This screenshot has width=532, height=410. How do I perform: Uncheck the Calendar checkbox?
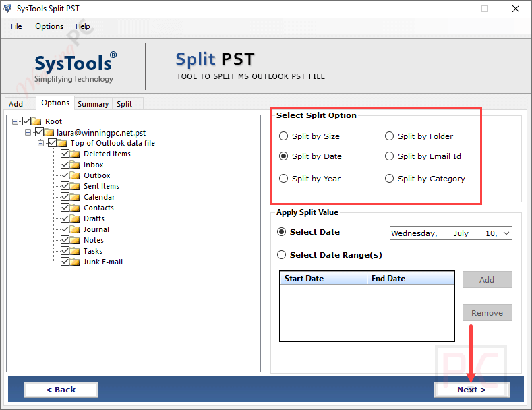65,196
